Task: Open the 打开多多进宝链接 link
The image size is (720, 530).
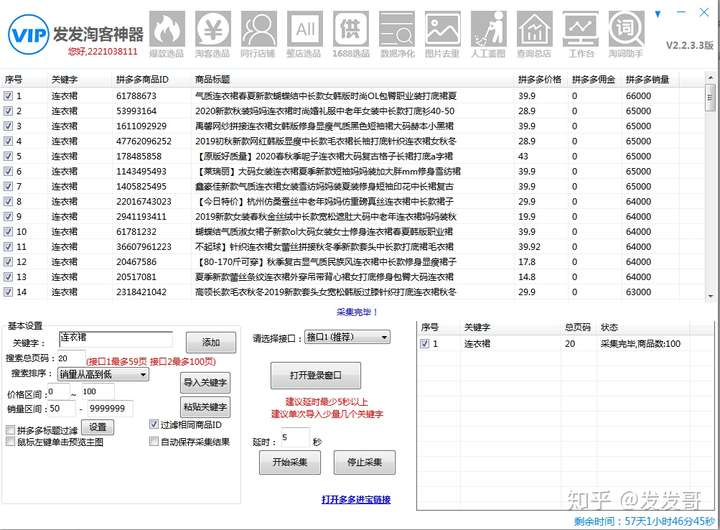Action: coord(356,500)
